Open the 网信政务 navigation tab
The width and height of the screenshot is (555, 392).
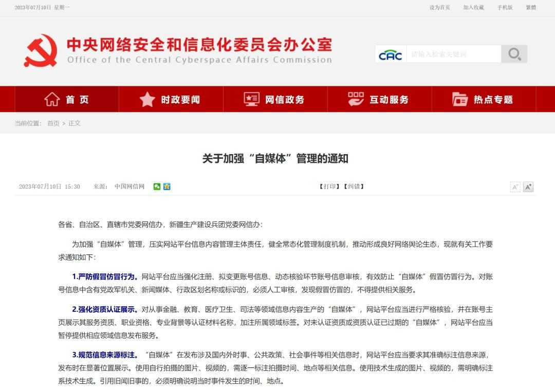pyautogui.click(x=275, y=99)
